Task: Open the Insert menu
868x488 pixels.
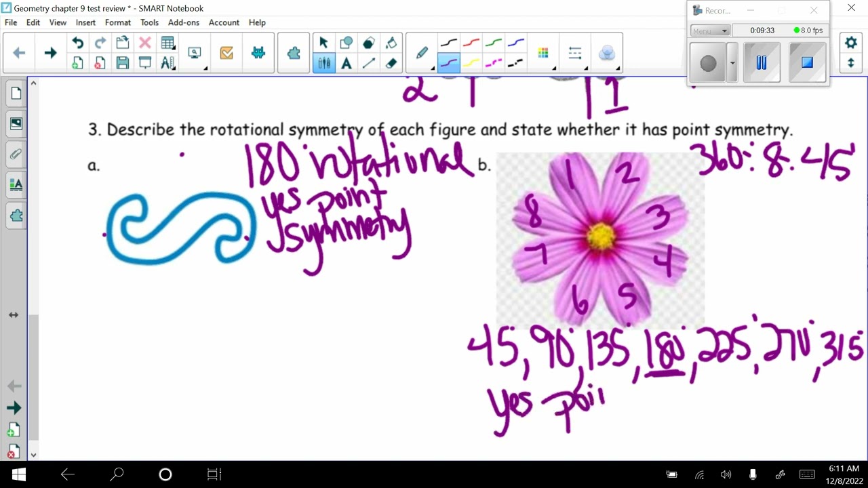Action: point(85,22)
